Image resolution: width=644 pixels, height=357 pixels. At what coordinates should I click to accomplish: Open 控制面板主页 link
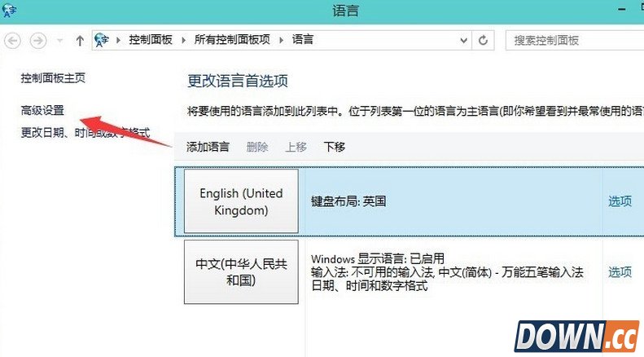click(x=53, y=77)
